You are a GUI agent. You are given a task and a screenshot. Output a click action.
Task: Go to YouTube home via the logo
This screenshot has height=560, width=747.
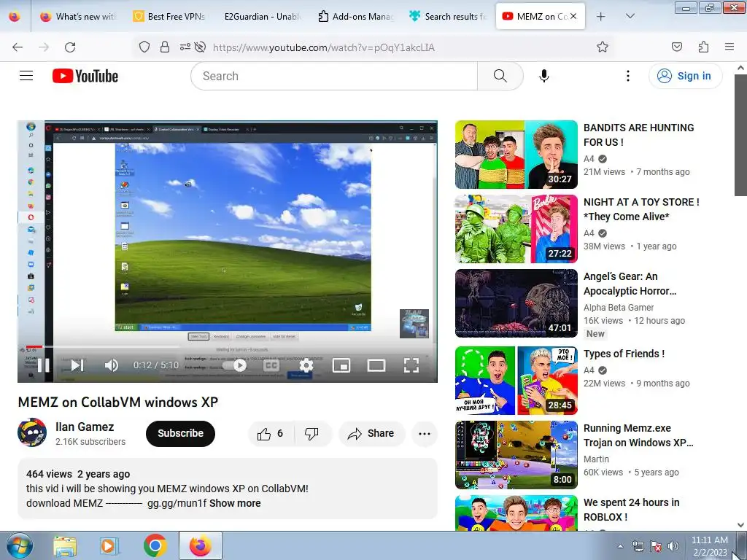pos(85,76)
